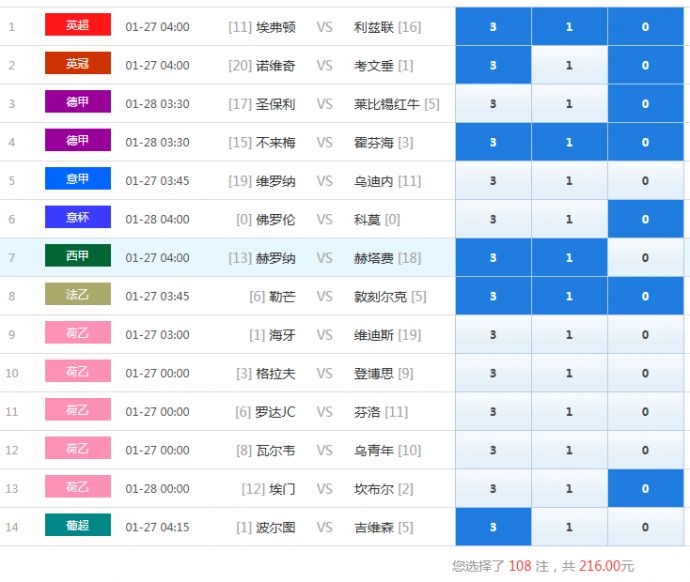
Task: Toggle the 1 (draw) option for 诺维奇 match
Action: point(569,66)
